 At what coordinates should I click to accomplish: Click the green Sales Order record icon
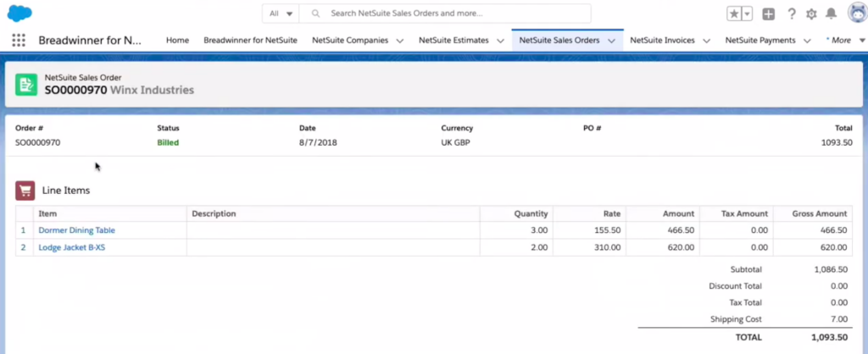[x=26, y=85]
